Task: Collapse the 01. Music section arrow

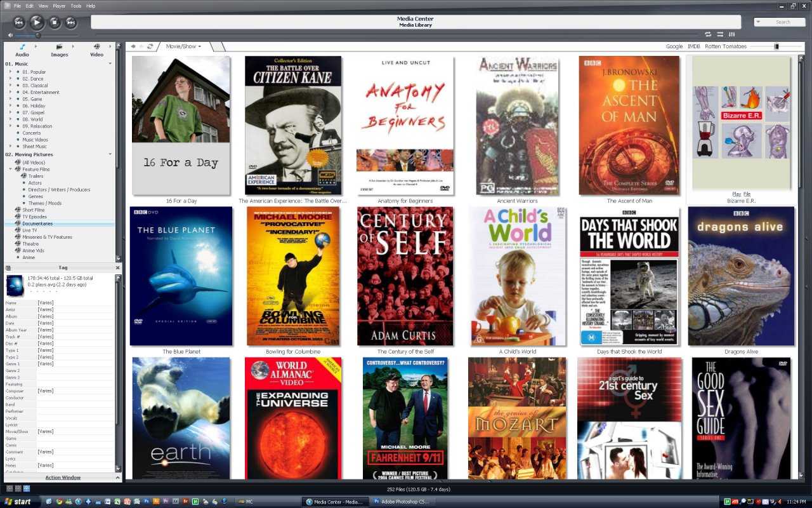Action: click(x=110, y=64)
